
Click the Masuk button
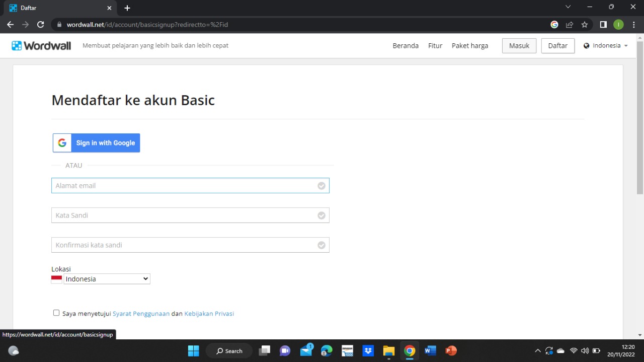click(x=519, y=45)
